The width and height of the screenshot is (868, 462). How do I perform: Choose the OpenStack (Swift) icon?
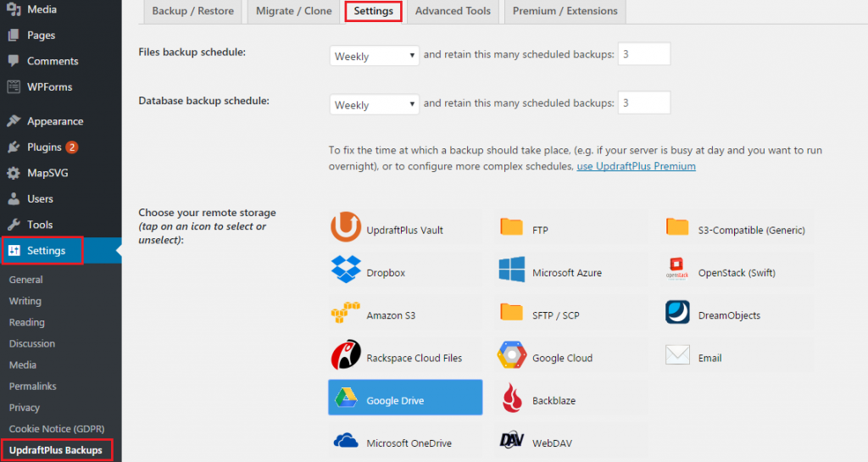[677, 270]
